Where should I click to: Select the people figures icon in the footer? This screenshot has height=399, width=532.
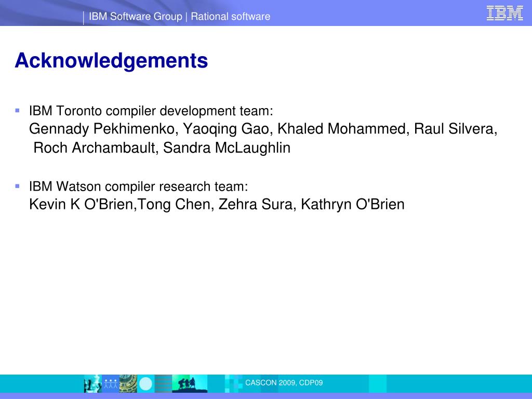click(110, 383)
